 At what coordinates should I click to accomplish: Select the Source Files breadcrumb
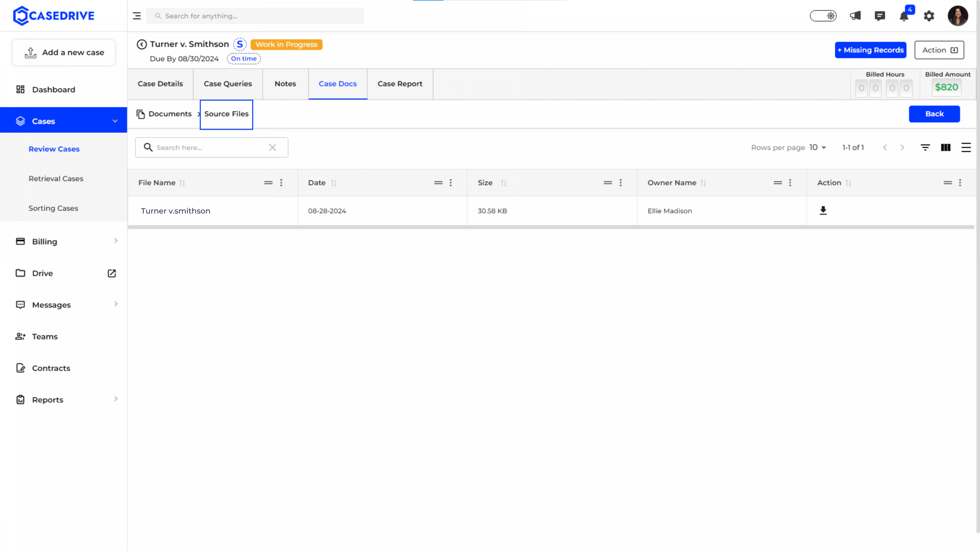click(226, 114)
